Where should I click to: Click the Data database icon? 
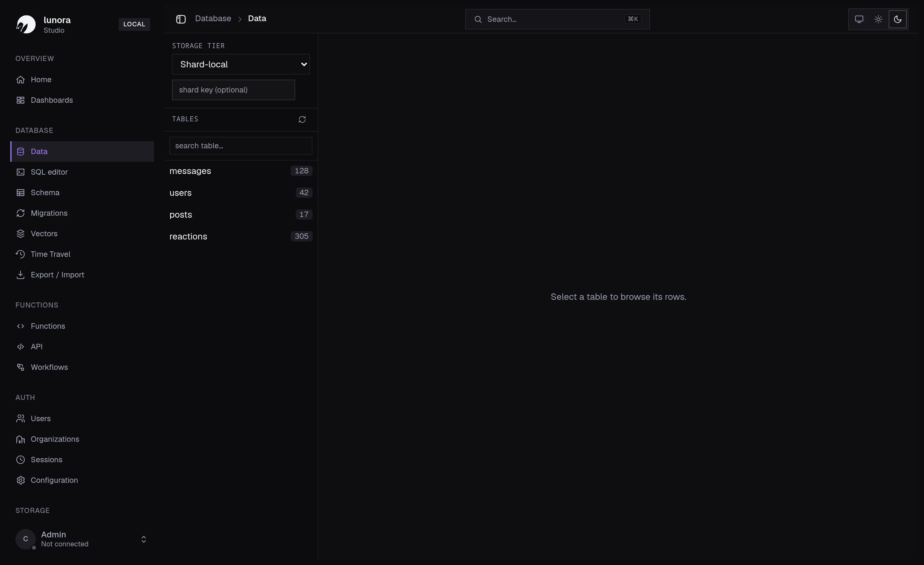(x=21, y=152)
